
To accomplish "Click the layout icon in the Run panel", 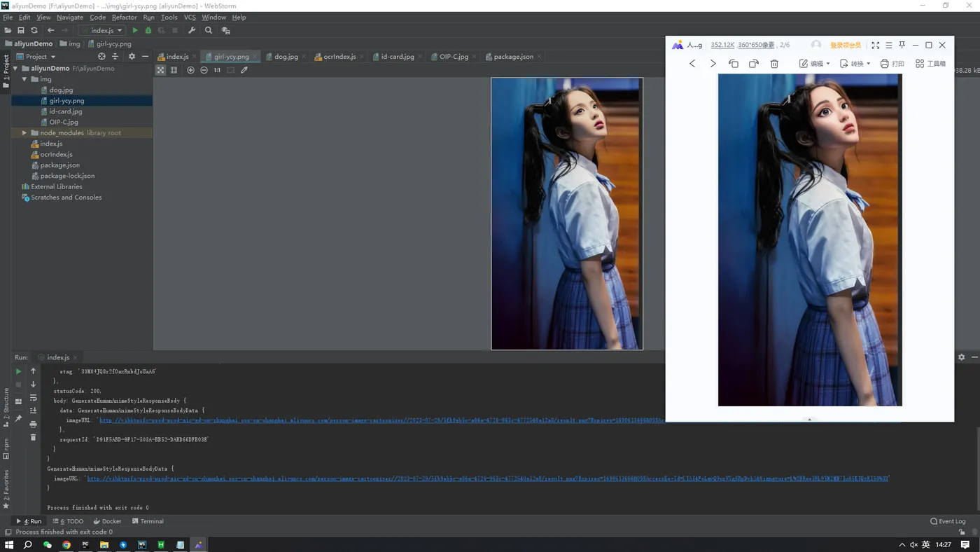I will (x=18, y=401).
